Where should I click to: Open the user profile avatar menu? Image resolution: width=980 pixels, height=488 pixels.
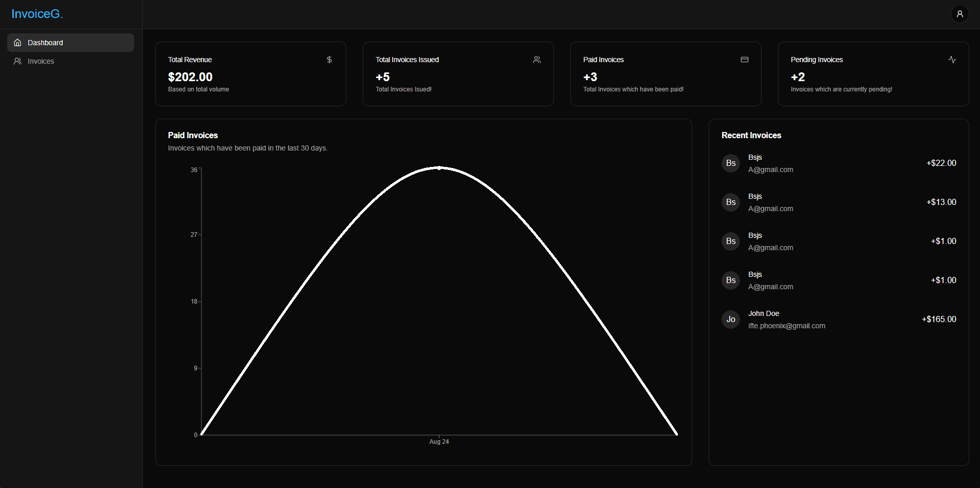959,14
